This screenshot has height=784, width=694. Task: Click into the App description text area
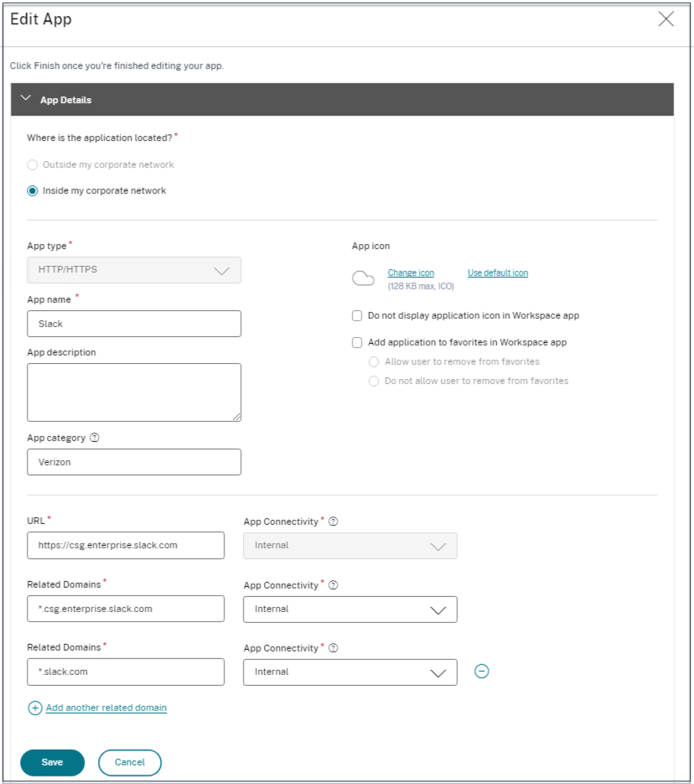click(x=134, y=392)
